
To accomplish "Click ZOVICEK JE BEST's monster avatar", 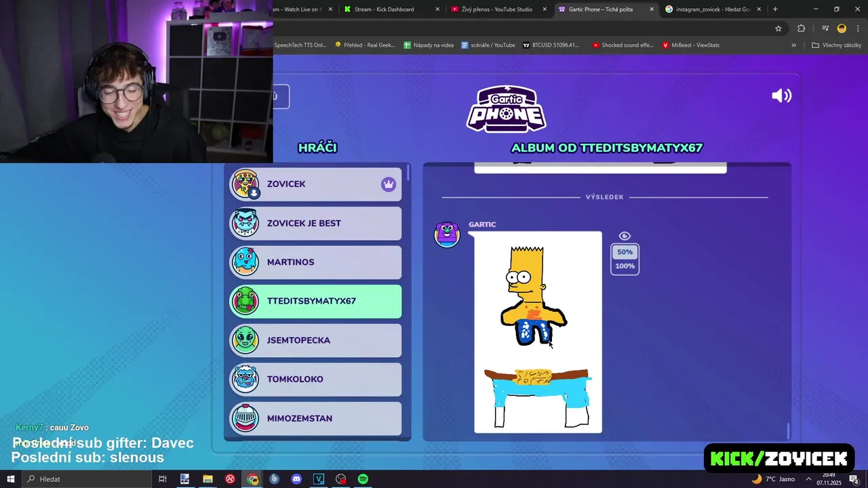I will point(245,223).
